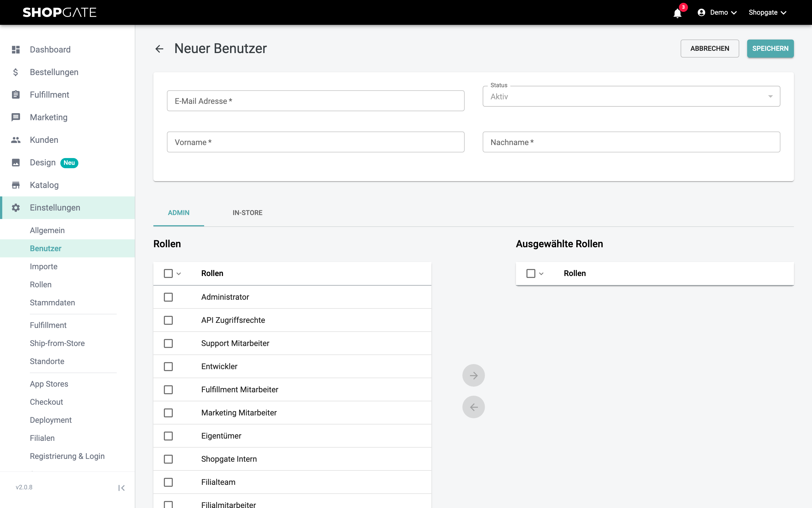Remove selected roles with the left arrow button

473,407
